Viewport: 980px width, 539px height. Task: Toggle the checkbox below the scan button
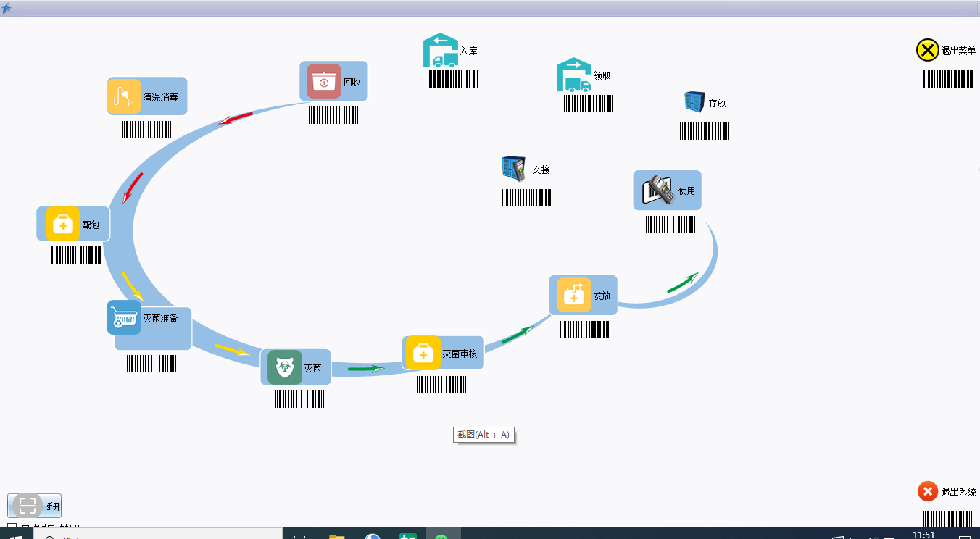click(12, 527)
